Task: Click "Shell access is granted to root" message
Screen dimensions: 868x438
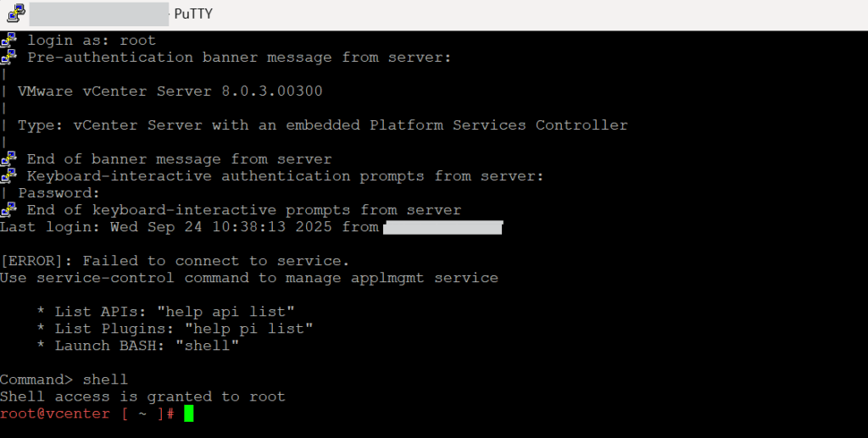Action: coord(142,396)
